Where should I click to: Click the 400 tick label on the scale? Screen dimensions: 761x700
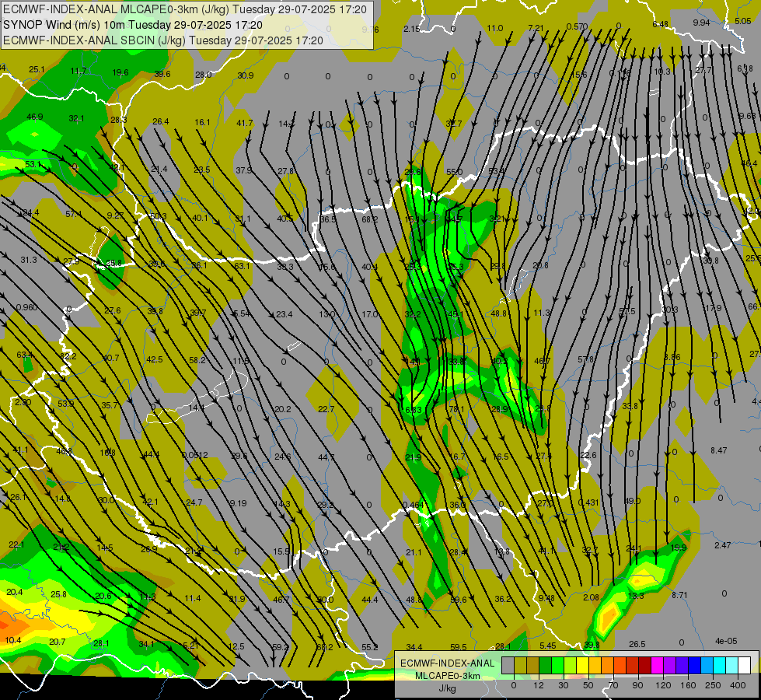738,685
